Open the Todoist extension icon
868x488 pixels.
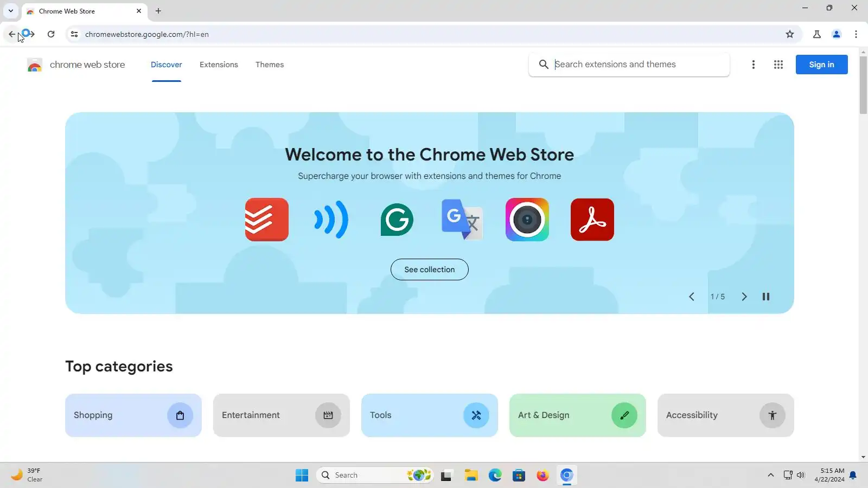tap(266, 220)
